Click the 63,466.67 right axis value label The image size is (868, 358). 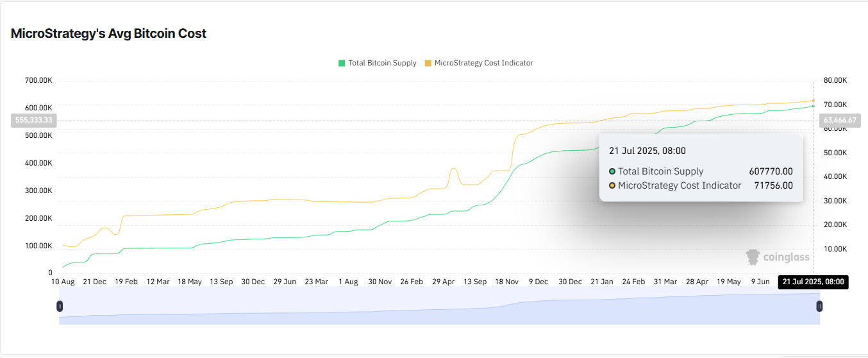pos(840,120)
